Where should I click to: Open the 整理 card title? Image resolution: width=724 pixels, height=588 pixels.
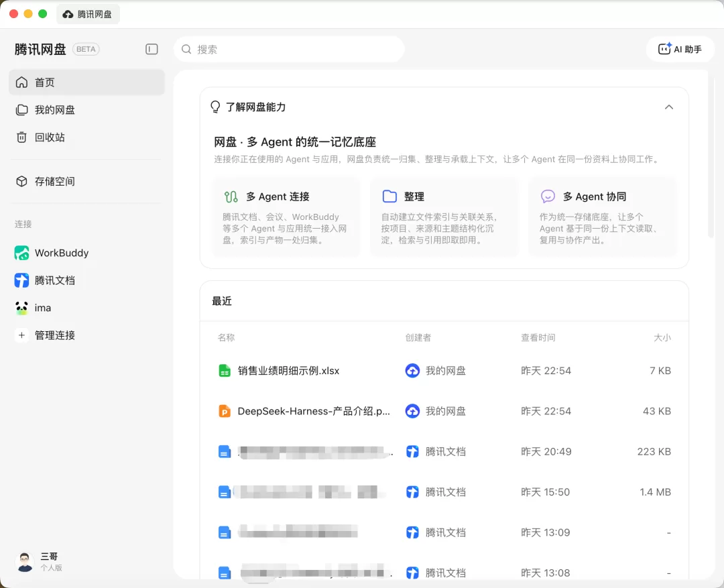[414, 196]
